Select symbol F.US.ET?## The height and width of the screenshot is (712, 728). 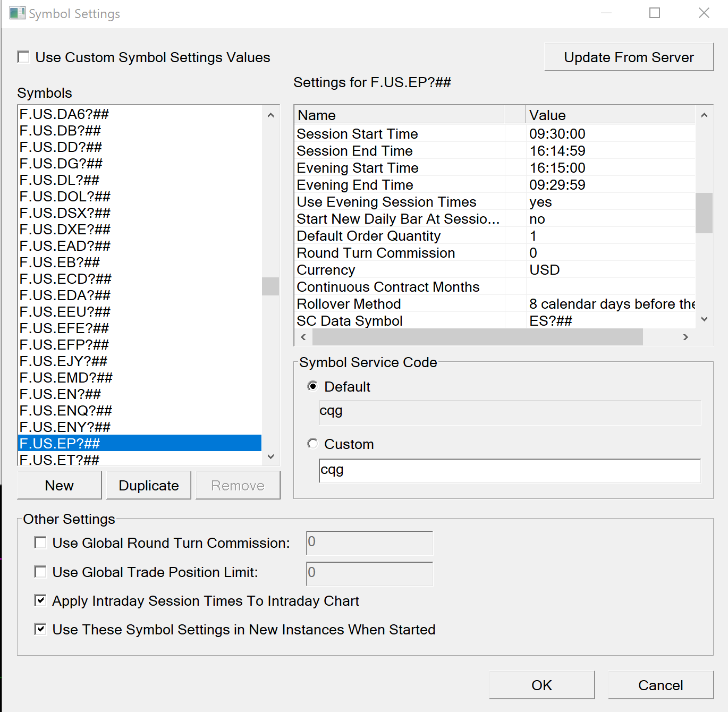click(x=140, y=459)
